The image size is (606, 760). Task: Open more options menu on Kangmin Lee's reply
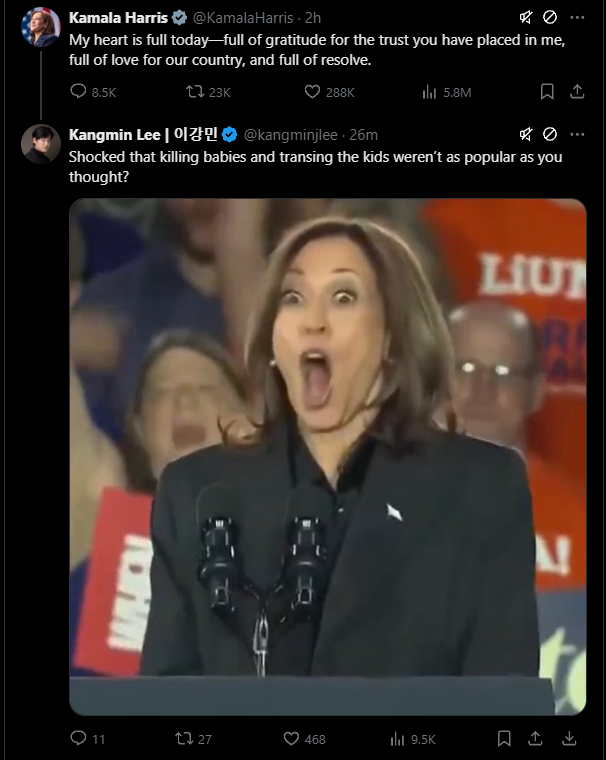577,134
